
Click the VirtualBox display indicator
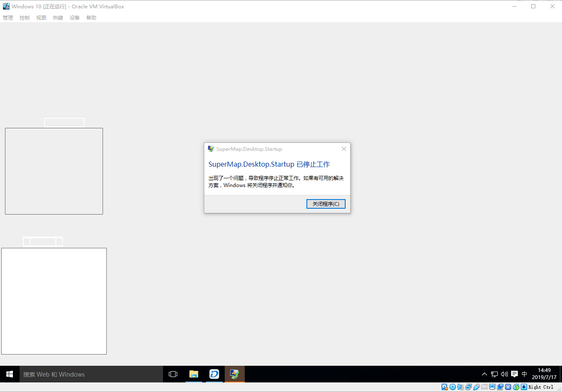click(492, 387)
